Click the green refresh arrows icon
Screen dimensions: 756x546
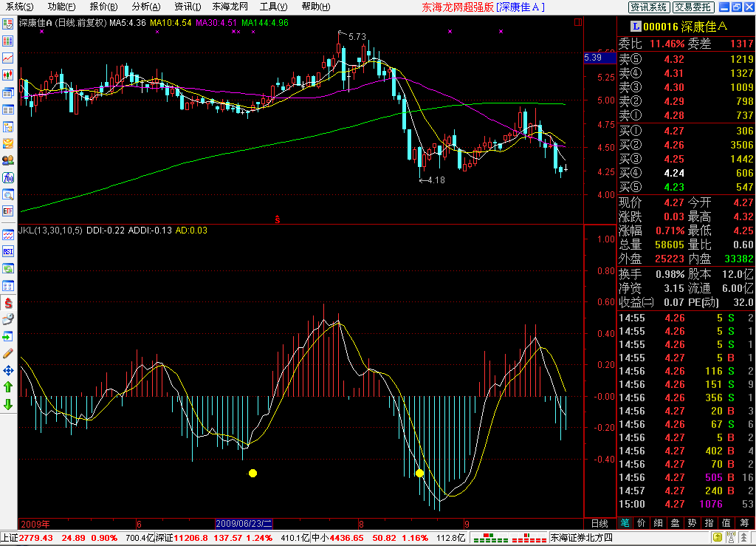7,269
